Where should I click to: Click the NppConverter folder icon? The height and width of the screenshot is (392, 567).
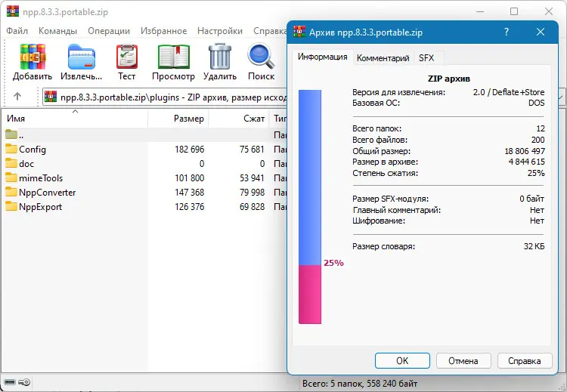point(11,192)
